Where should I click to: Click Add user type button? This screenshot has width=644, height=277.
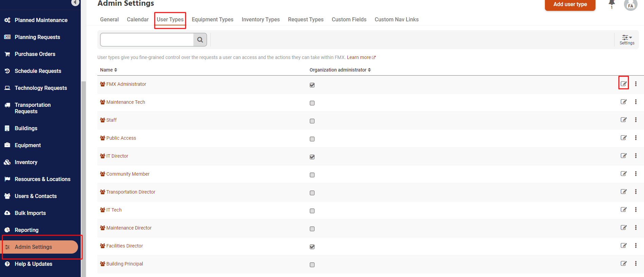tap(570, 4)
